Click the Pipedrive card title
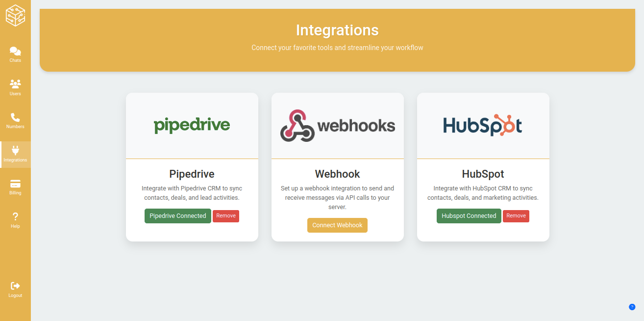The image size is (644, 321). (x=192, y=174)
